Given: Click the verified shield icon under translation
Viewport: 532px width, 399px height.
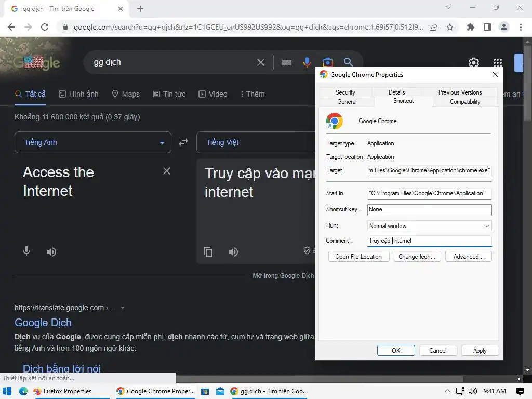Looking at the screenshot, I should click(307, 250).
